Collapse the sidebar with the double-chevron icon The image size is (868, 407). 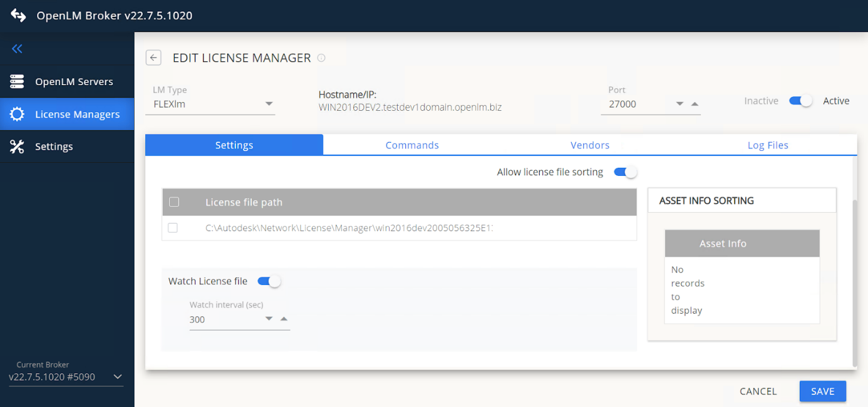coord(17,49)
